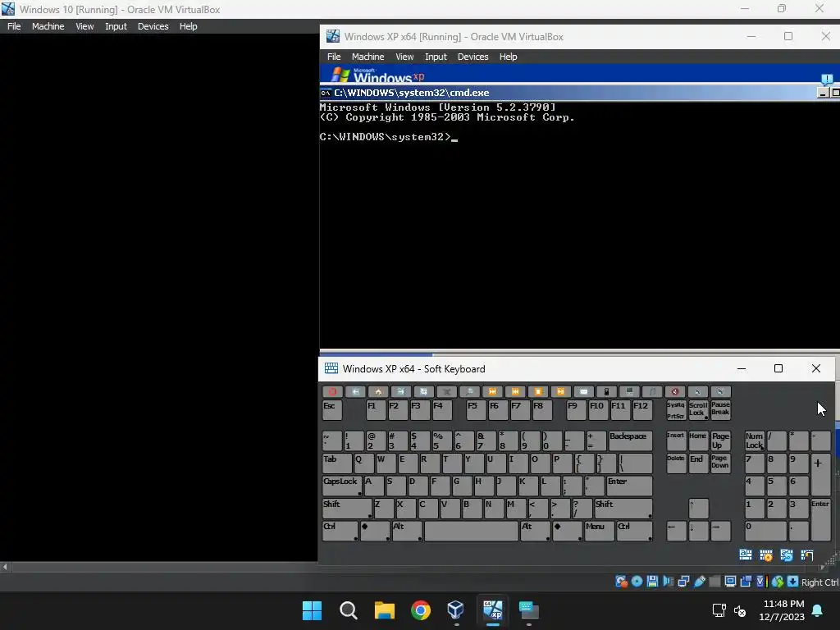Viewport: 840px width, 630px height.
Task: Open Machine menu in Windows 10 VM
Action: coord(48,26)
